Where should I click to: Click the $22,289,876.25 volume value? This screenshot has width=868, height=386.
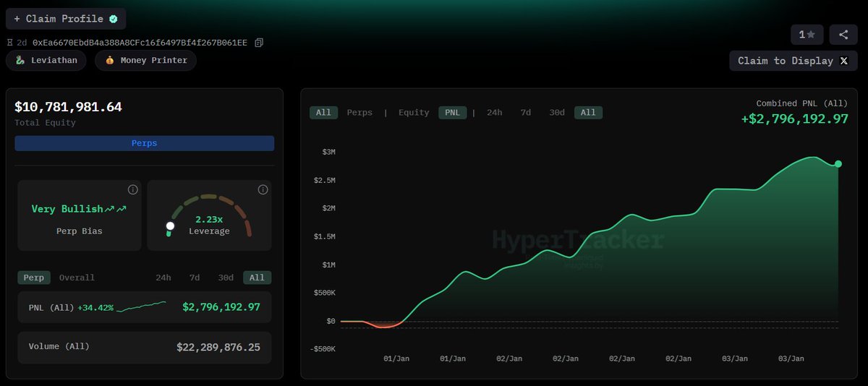click(218, 347)
